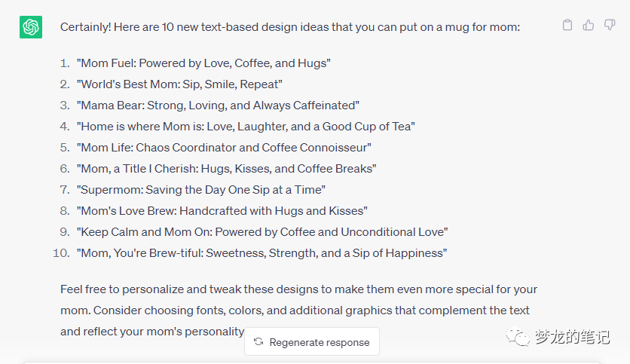The image size is (630, 364).
Task: Mark the response with thumbs down
Action: [610, 26]
